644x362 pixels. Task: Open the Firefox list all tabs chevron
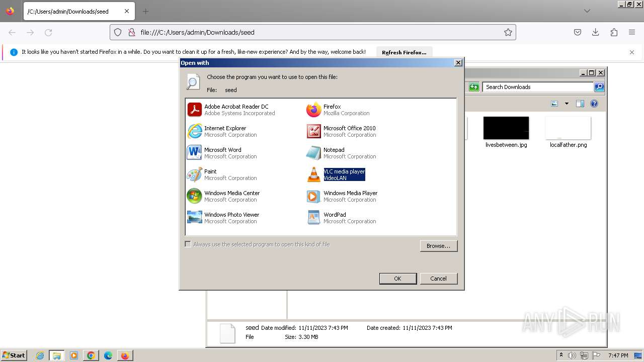pos(587,11)
